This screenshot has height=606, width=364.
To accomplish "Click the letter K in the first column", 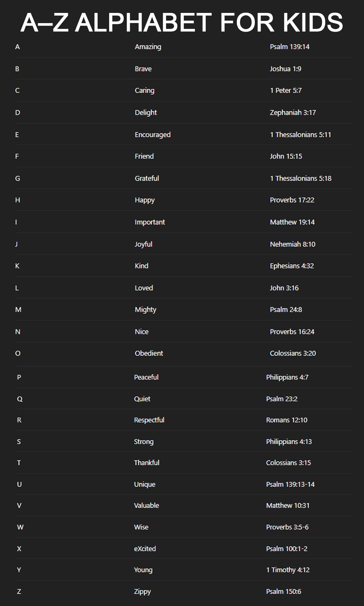I will (x=17, y=266).
